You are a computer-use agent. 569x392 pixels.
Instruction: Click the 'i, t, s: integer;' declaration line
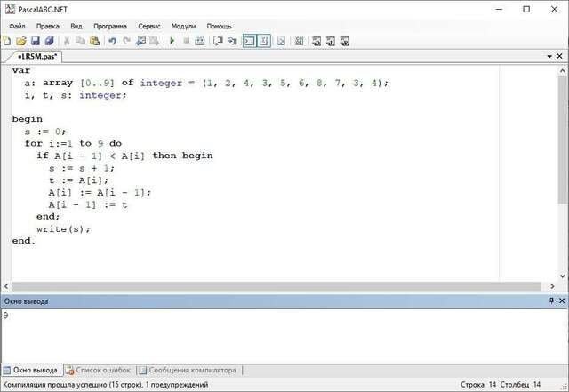coord(76,95)
